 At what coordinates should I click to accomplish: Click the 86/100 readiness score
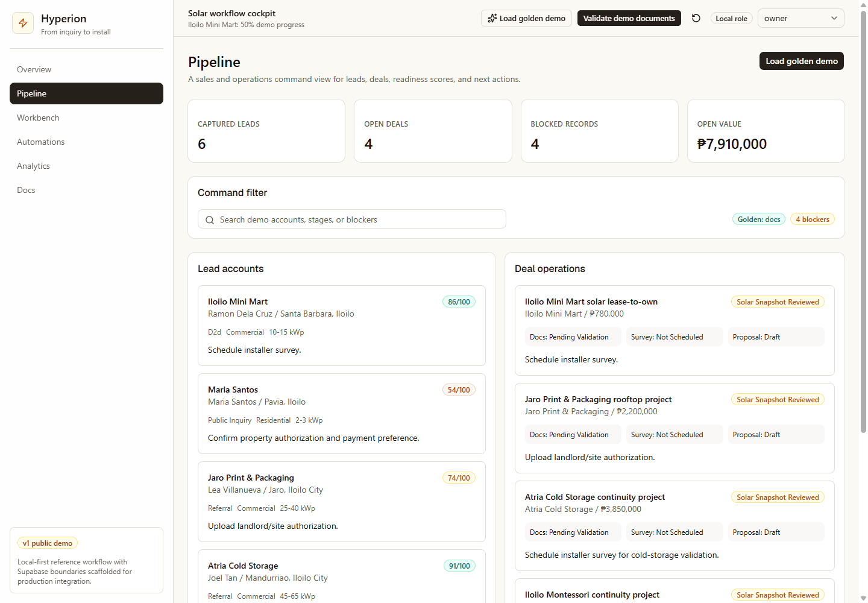(459, 302)
